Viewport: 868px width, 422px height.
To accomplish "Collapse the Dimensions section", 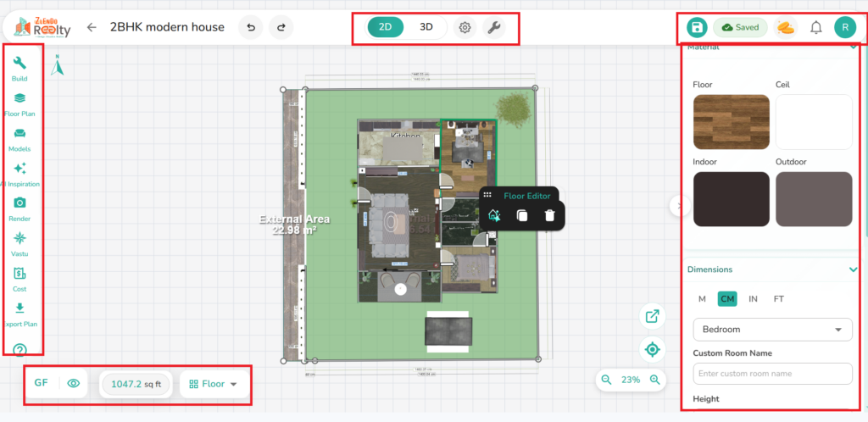I will tap(853, 269).
